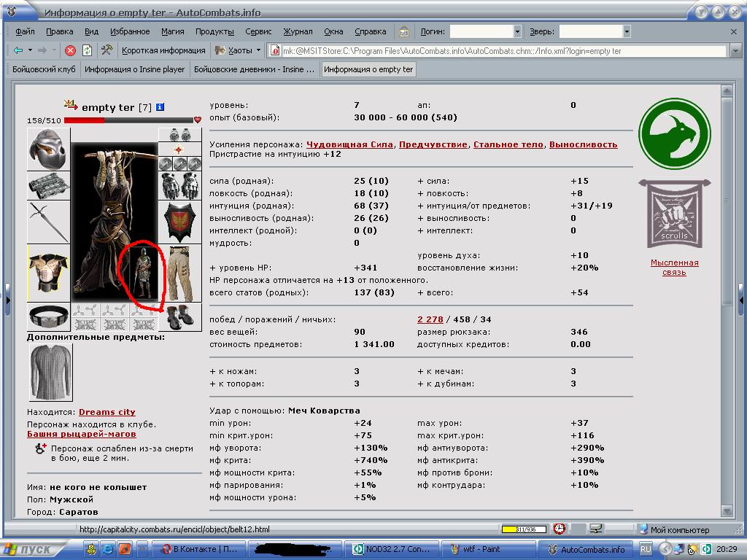Expand the Зверь combo box
The width and height of the screenshot is (747, 560).
point(627,31)
